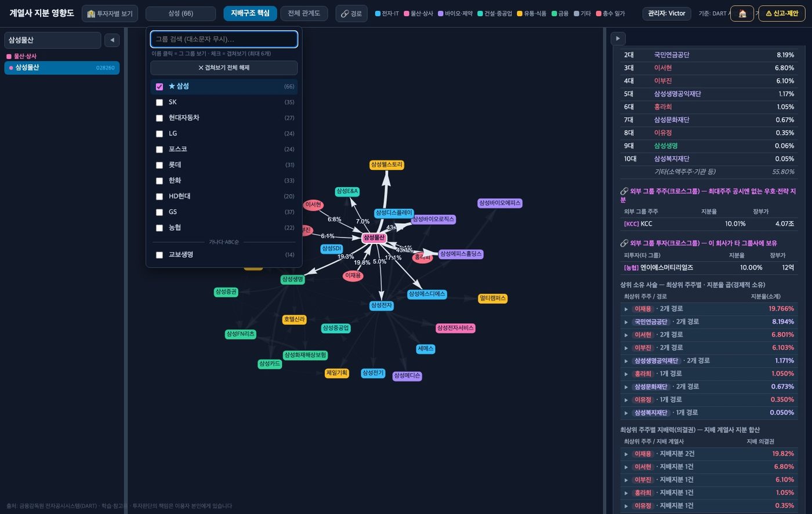This screenshot has width=812, height=514.
Task: Select the 바이오·제약 legend color
Action: [455, 13]
